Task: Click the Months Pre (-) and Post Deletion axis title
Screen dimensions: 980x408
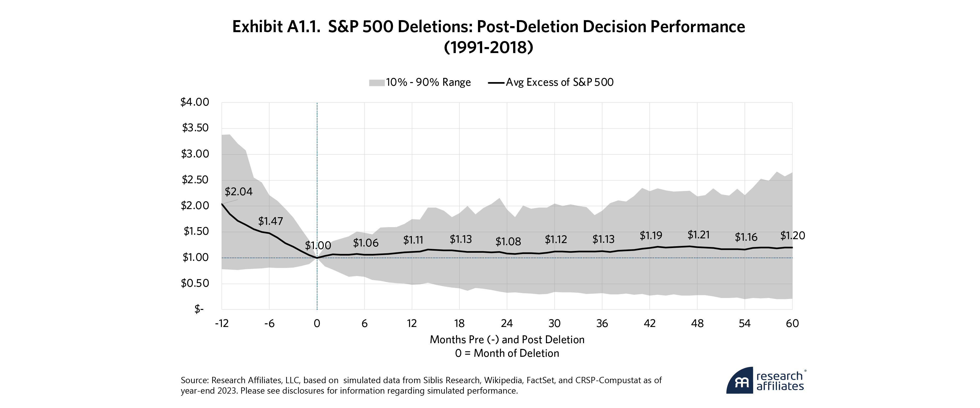Action: (x=507, y=340)
